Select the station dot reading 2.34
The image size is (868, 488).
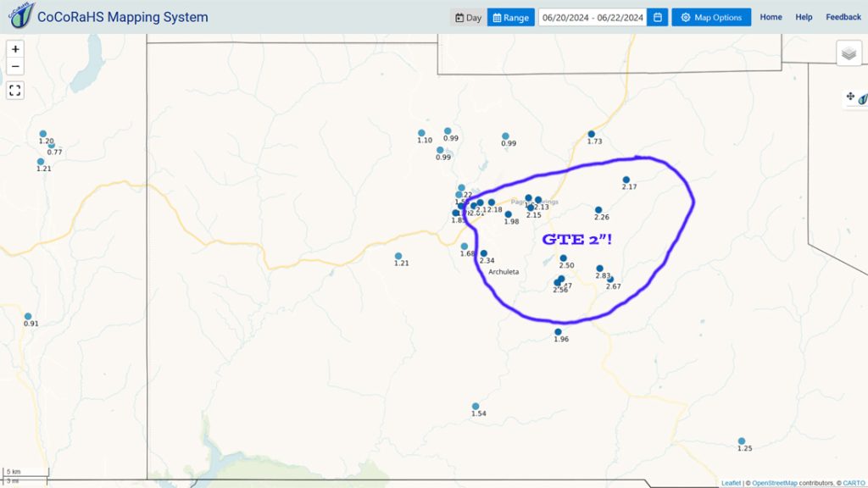pyautogui.click(x=484, y=253)
